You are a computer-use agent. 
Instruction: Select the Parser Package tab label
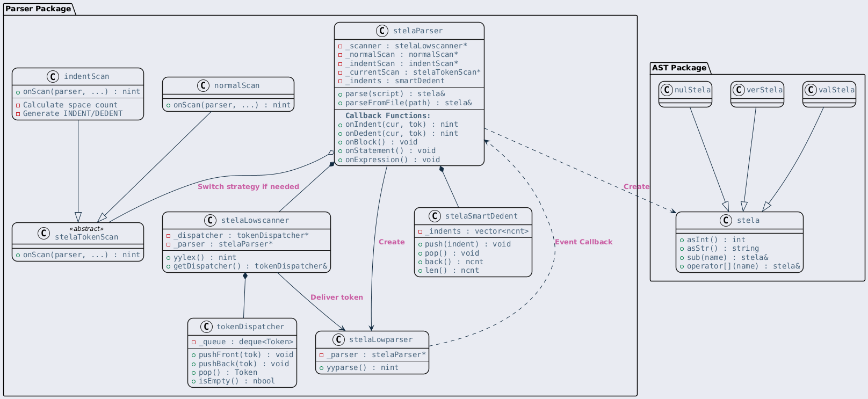(x=38, y=9)
